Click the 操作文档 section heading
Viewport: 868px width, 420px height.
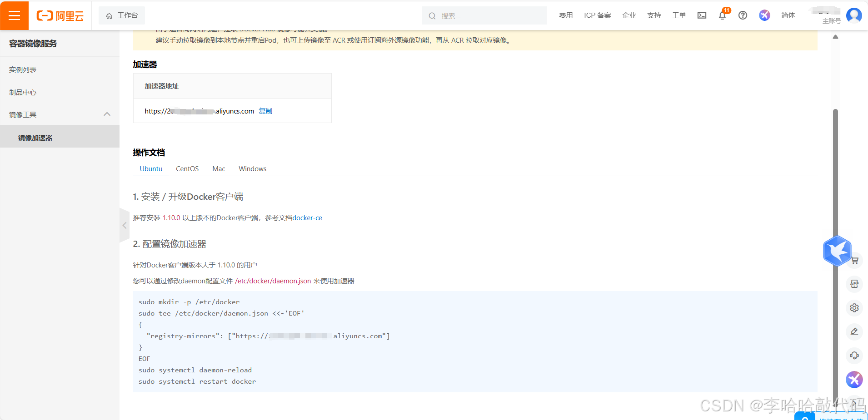tap(149, 153)
